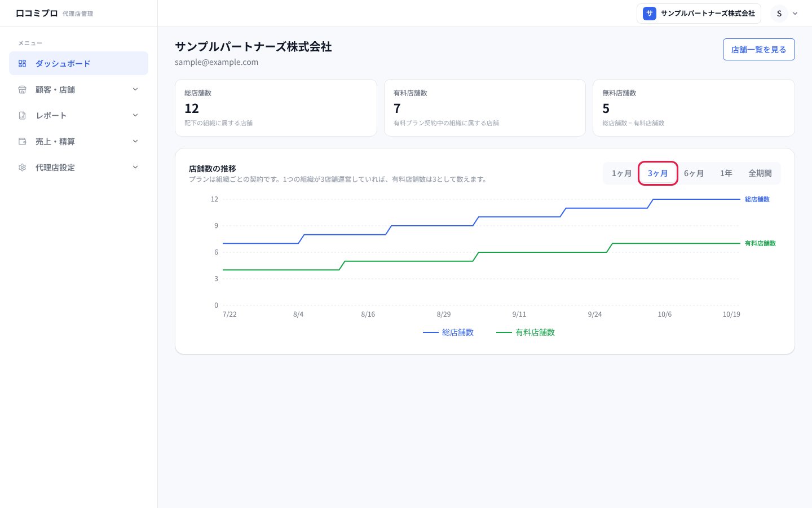Click the 代理店管理 subtitle text
812x508 pixels.
(78, 14)
